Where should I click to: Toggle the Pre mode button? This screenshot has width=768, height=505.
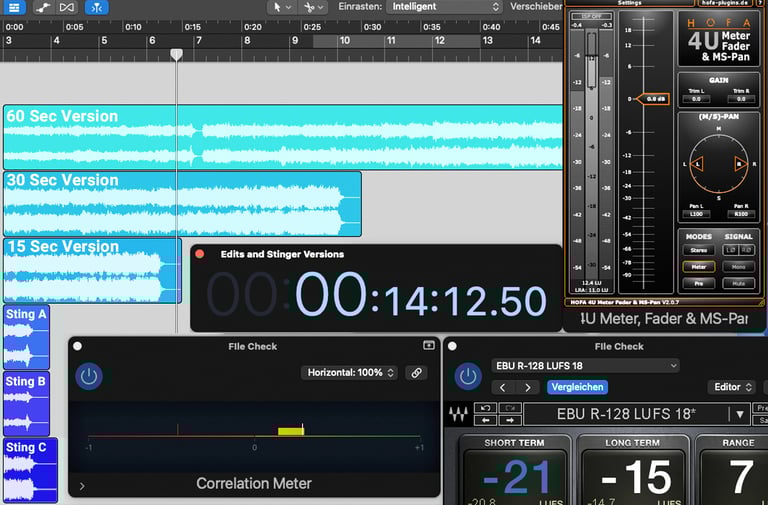(699, 284)
